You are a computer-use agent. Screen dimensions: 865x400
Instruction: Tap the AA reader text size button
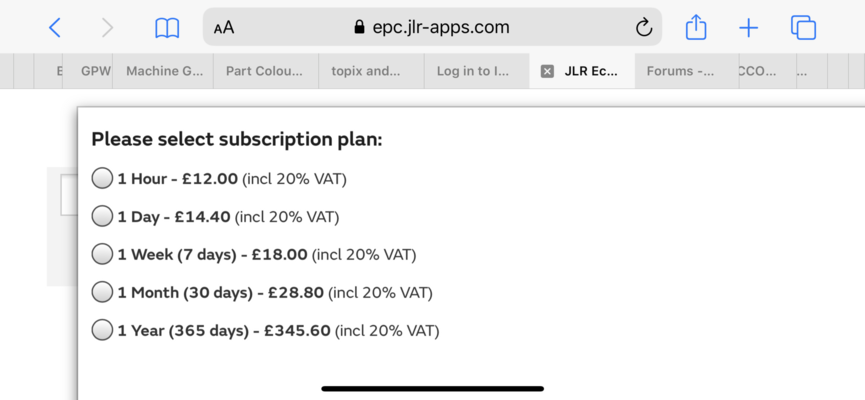click(224, 28)
